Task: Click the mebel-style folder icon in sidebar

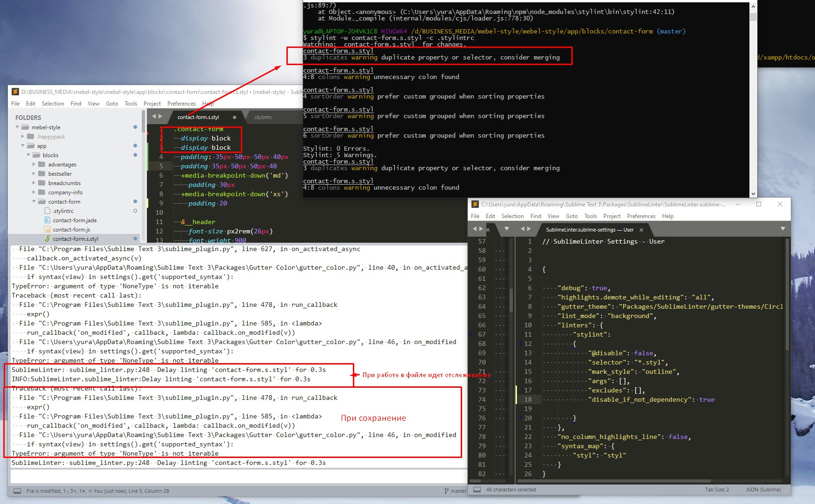Action: [x=25, y=127]
